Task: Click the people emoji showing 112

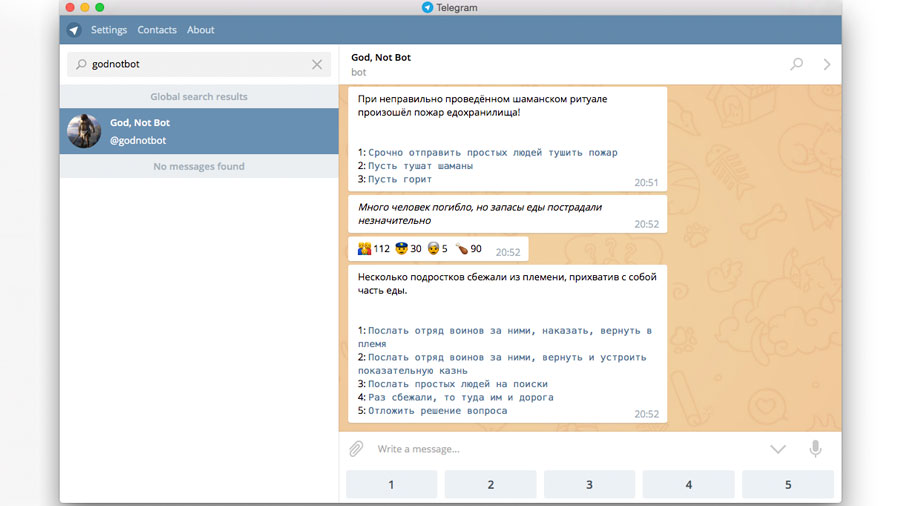Action: tap(364, 248)
